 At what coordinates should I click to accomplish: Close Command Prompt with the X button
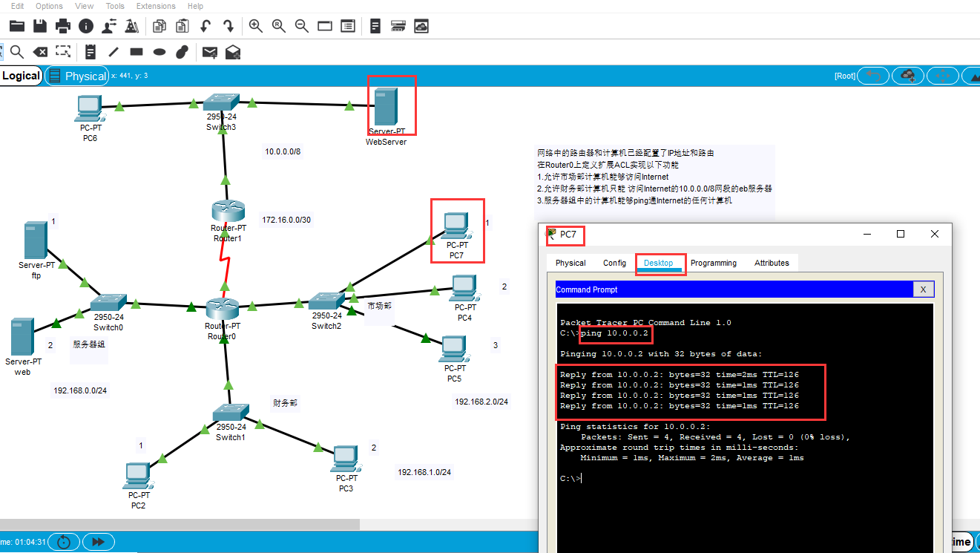pyautogui.click(x=923, y=289)
